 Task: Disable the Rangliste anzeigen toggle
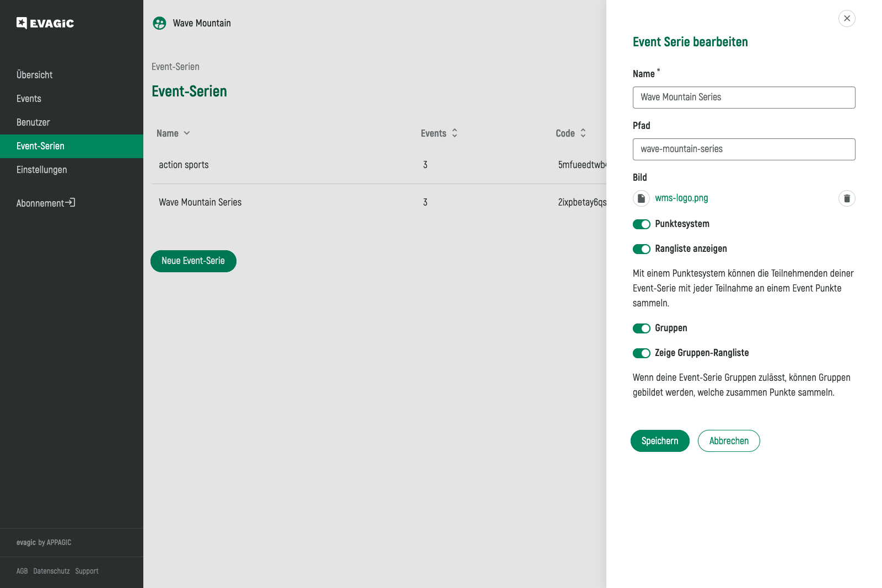pos(642,249)
